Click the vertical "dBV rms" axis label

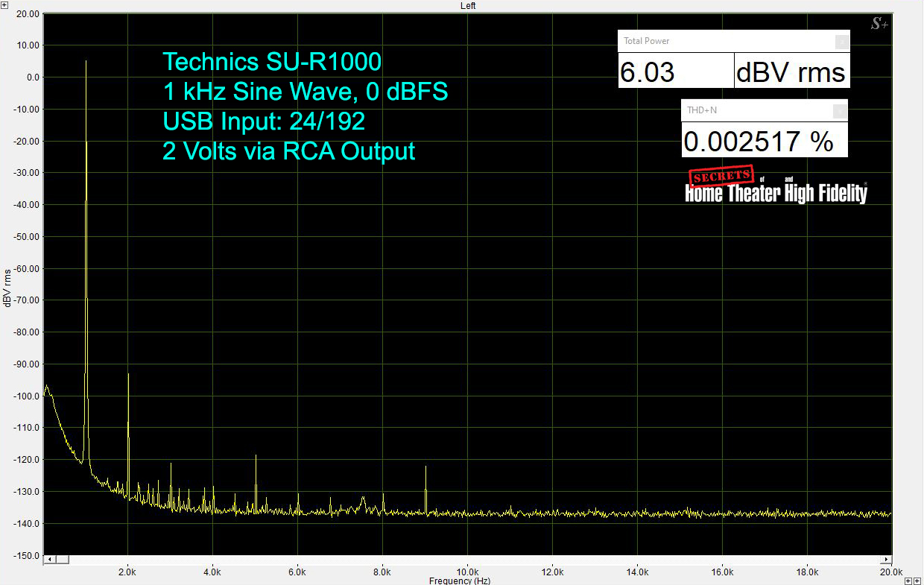pos(7,288)
